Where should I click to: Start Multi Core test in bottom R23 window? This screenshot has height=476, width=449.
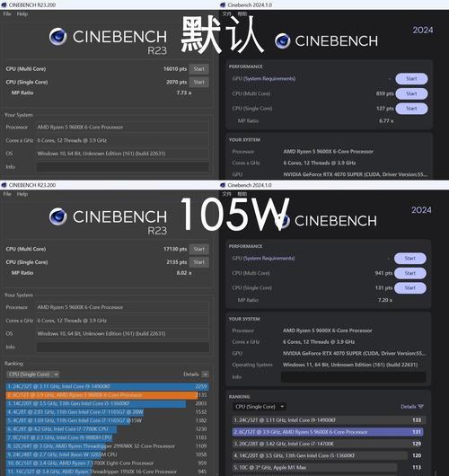pos(198,249)
